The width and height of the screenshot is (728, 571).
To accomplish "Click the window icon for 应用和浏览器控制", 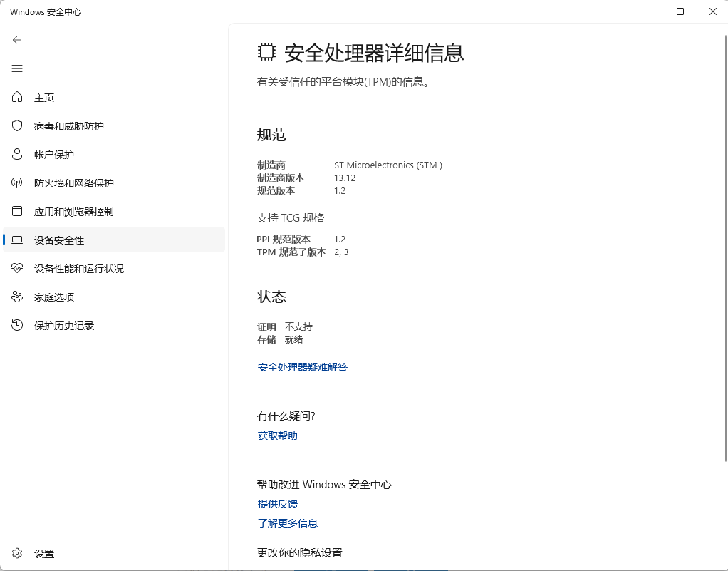I will [17, 212].
